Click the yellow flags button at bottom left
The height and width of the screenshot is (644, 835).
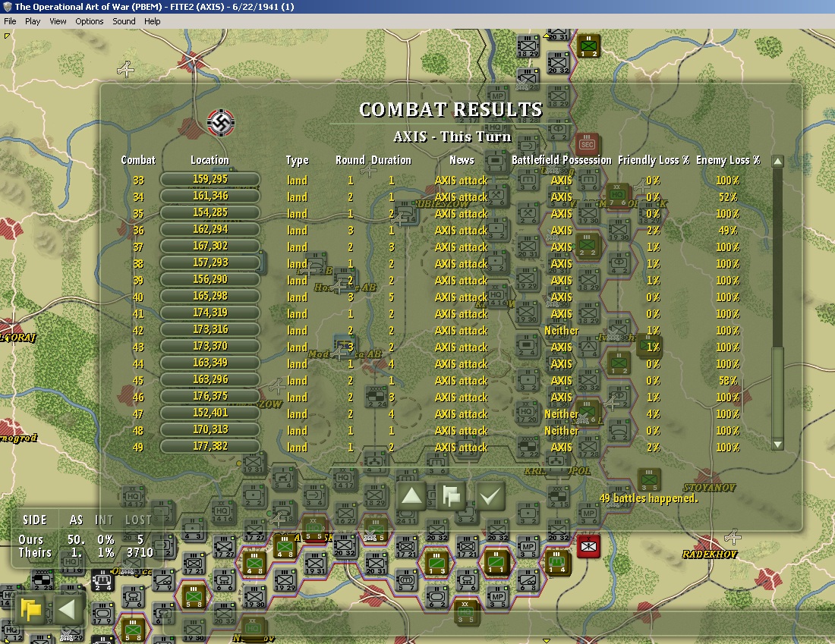[30, 610]
